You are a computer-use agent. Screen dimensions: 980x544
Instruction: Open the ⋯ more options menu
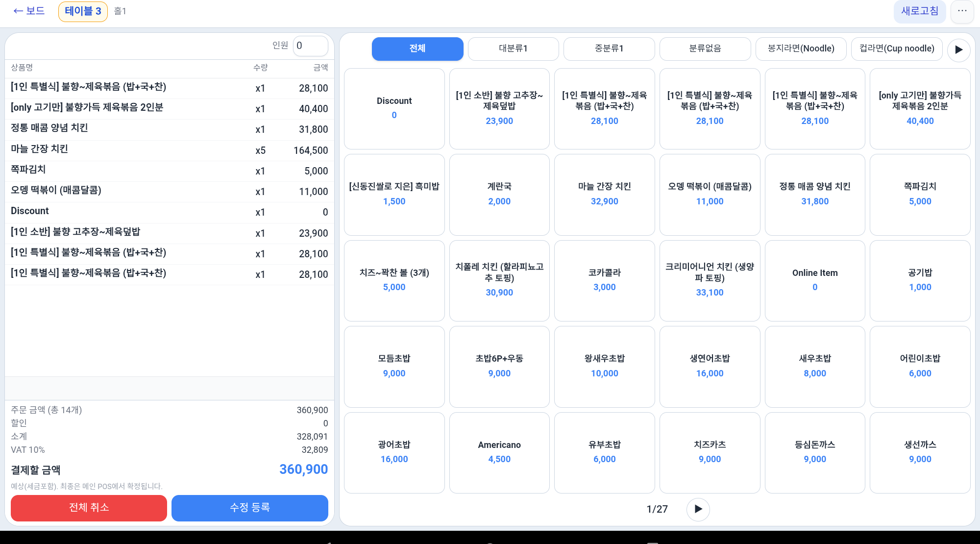tap(962, 11)
